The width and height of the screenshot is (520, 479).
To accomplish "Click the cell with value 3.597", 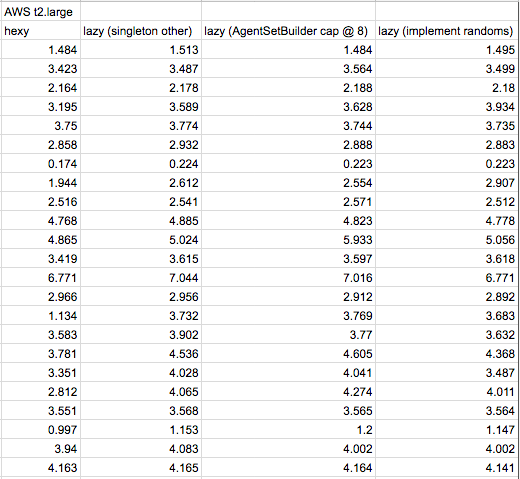I will (x=288, y=259).
